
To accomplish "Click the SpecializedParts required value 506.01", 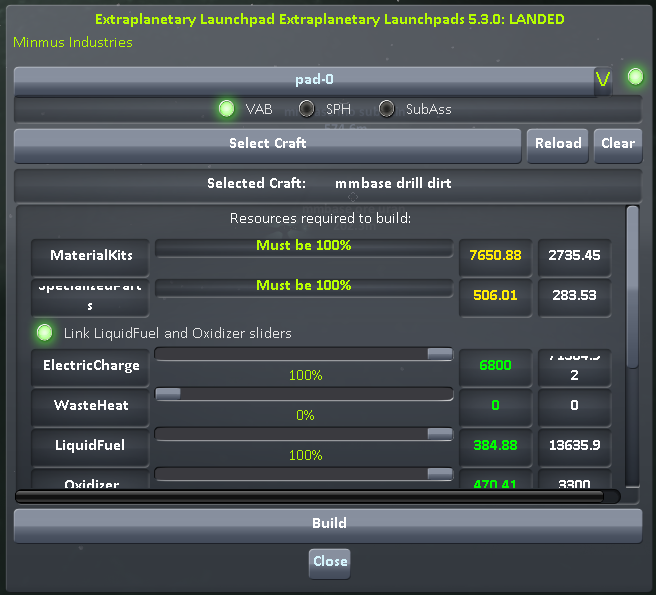I will (x=495, y=298).
